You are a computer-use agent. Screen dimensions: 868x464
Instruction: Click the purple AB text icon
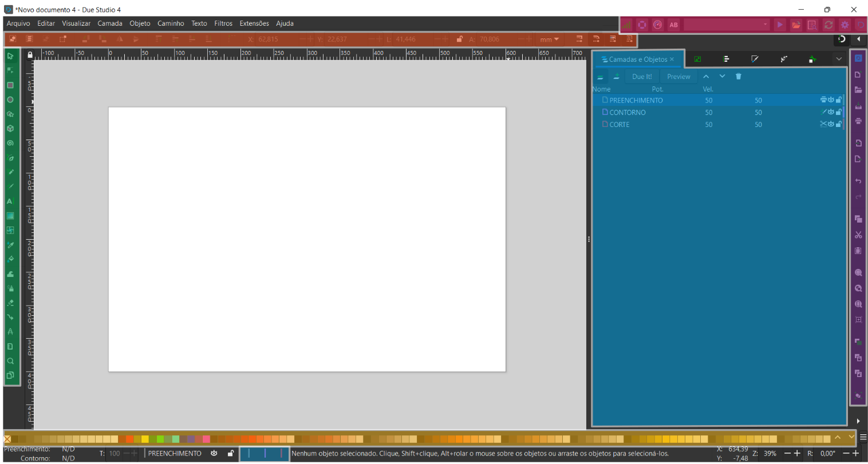tap(674, 25)
